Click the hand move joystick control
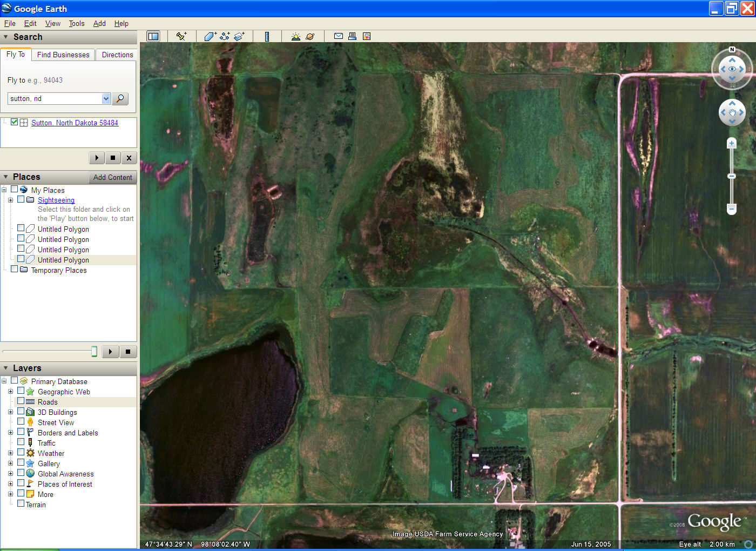The height and width of the screenshot is (551, 756). (x=732, y=113)
